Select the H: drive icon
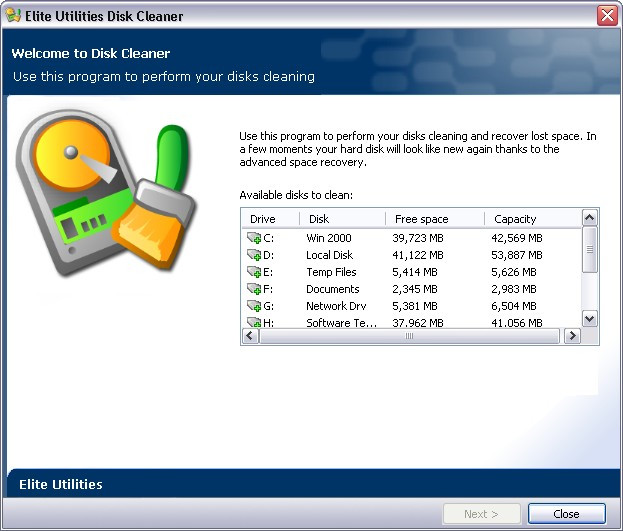The image size is (623, 531). click(x=253, y=323)
